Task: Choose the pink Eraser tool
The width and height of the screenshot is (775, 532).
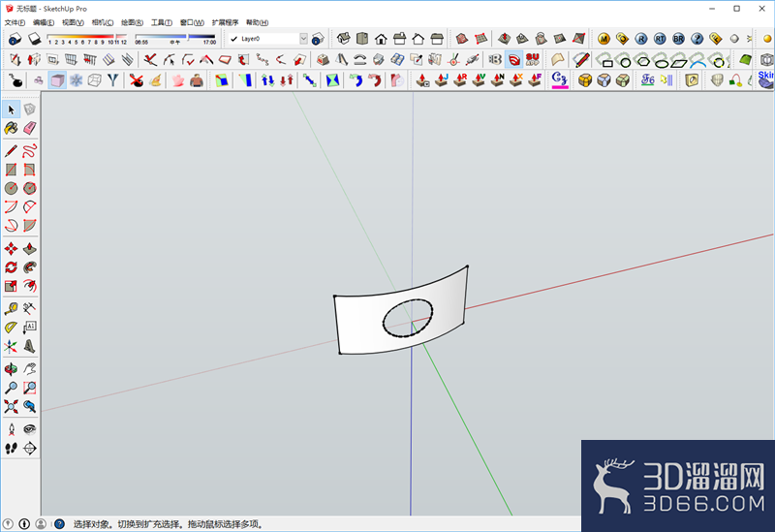Action: pyautogui.click(x=30, y=129)
